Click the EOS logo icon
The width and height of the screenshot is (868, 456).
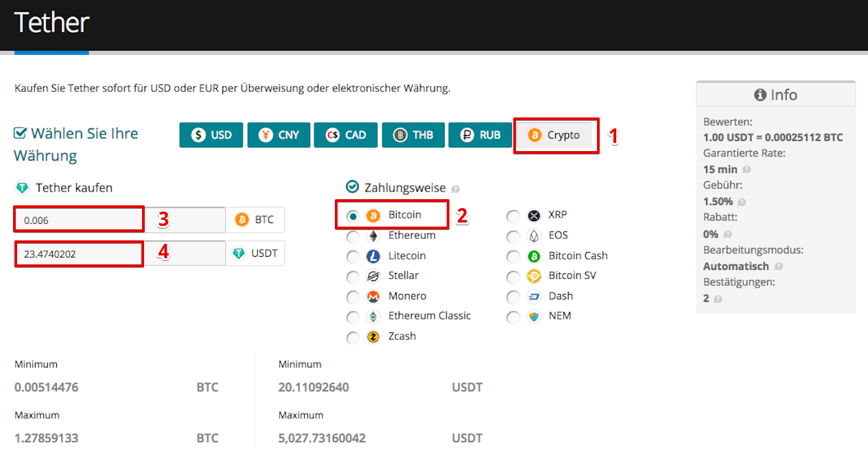pyautogui.click(x=534, y=236)
